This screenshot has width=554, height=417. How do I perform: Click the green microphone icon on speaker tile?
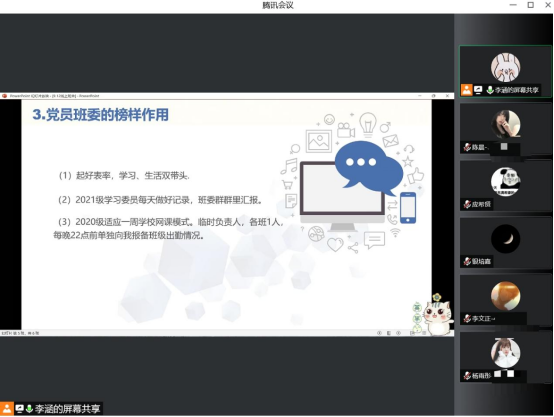490,90
